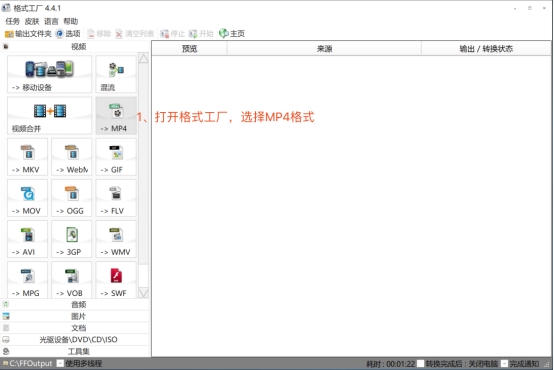Go to 主页 homepage
This screenshot has height=370, width=554.
coord(232,34)
